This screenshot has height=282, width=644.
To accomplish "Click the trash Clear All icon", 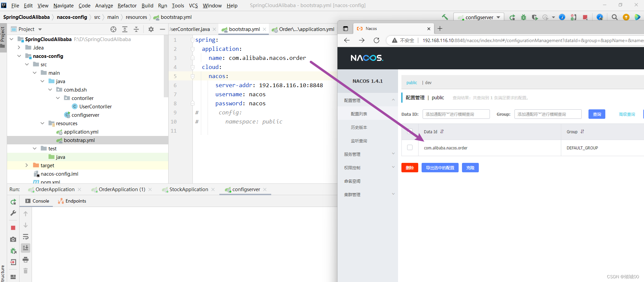I will (x=26, y=271).
